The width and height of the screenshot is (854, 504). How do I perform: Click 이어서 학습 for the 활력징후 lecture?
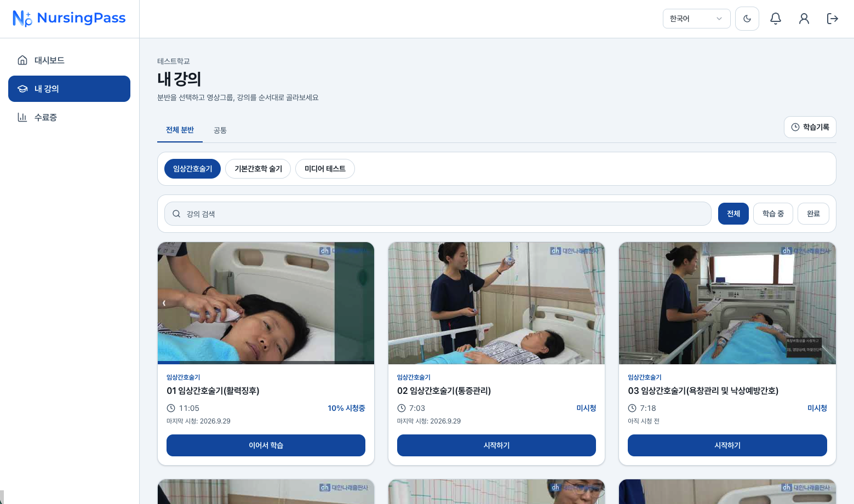[266, 445]
